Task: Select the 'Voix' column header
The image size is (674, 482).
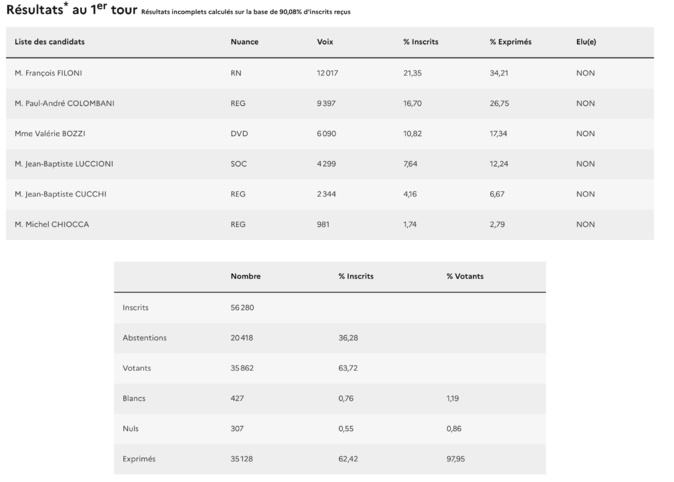Action: pos(325,42)
